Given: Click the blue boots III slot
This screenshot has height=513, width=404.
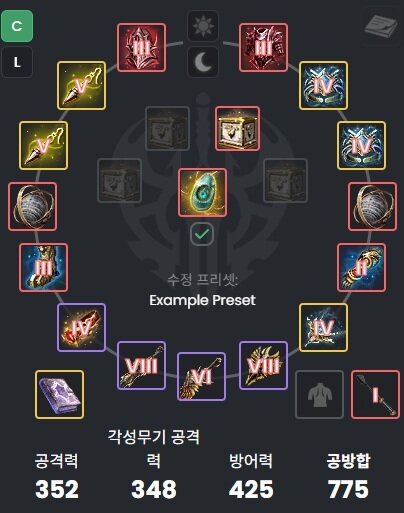Looking at the screenshot, I should coord(43,268).
